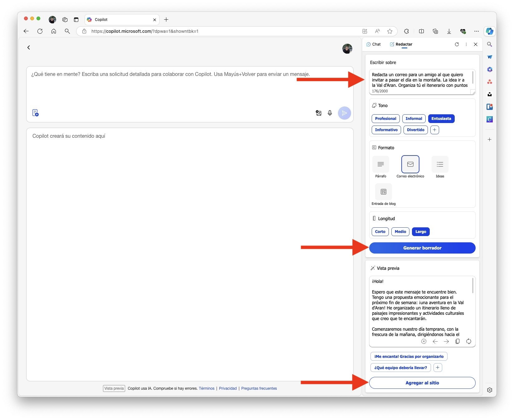Image resolution: width=514 pixels, height=420 pixels.
Task: Add custom suggestion plus next to equipo
Action: point(438,368)
